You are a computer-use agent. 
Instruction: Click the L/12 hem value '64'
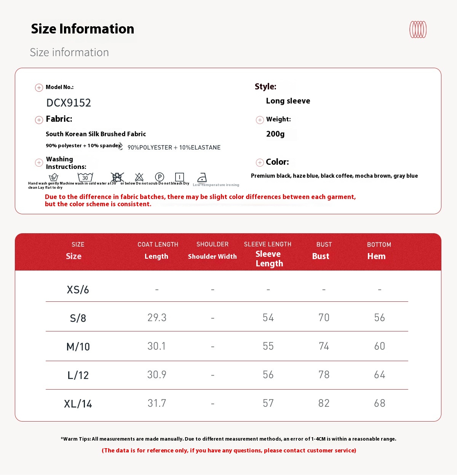(380, 375)
